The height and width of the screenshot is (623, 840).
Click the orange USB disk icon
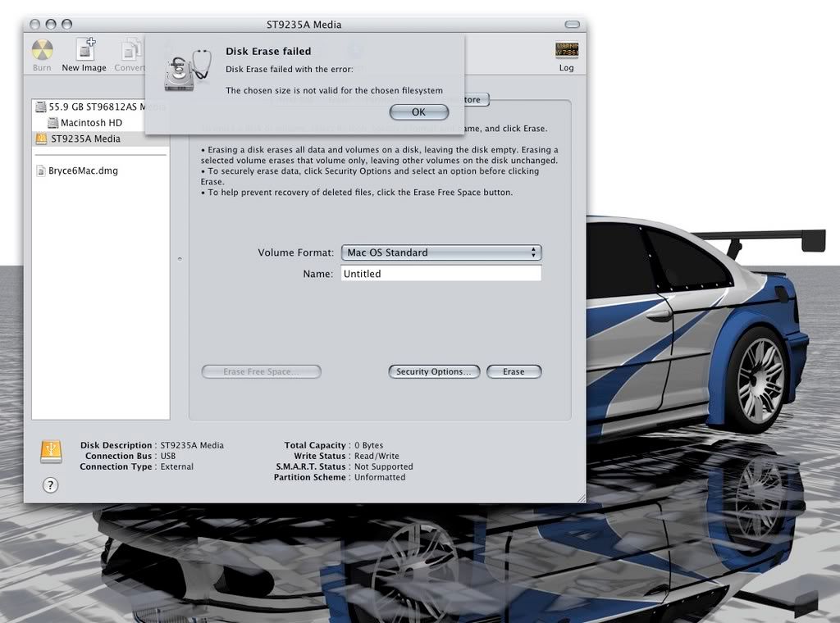pyautogui.click(x=50, y=450)
